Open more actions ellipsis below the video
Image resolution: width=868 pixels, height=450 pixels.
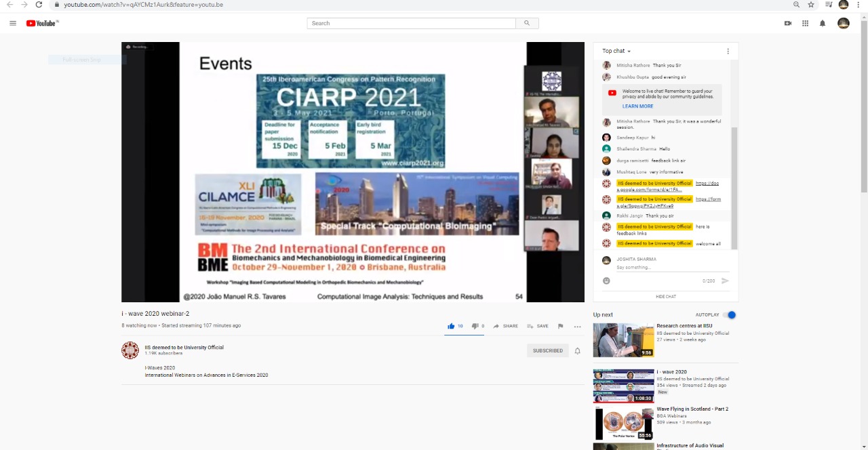577,326
